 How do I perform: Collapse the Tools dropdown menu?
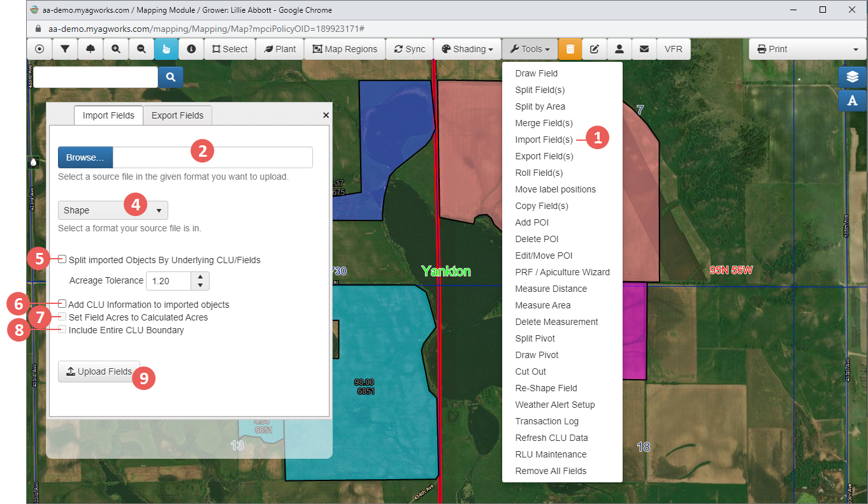(530, 49)
